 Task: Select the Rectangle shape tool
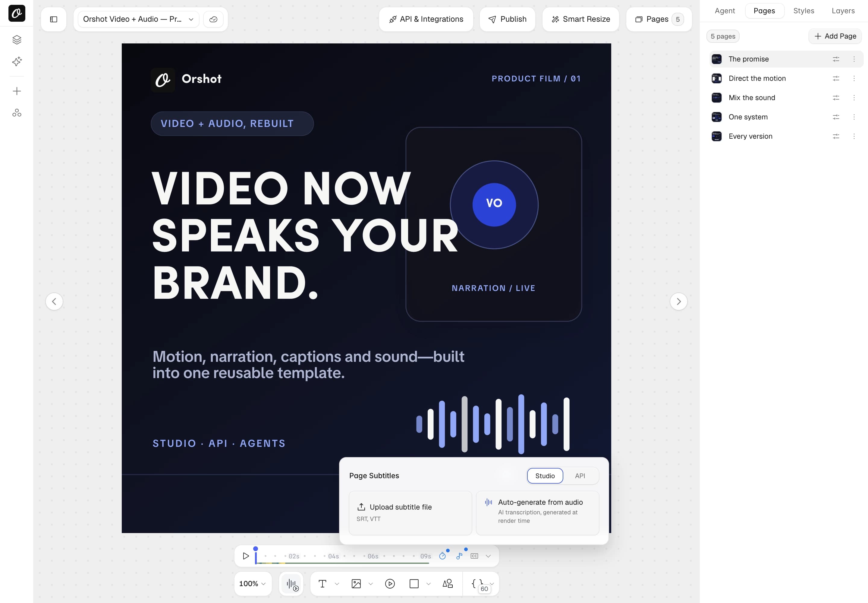tap(414, 584)
